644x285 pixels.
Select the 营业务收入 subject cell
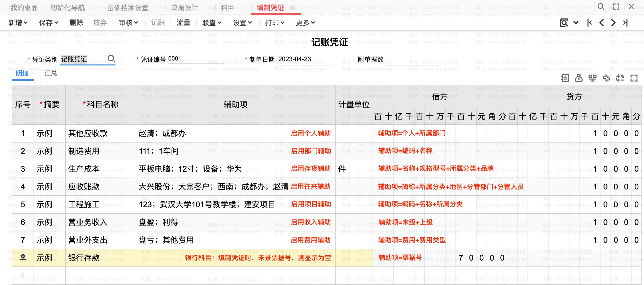(101, 222)
